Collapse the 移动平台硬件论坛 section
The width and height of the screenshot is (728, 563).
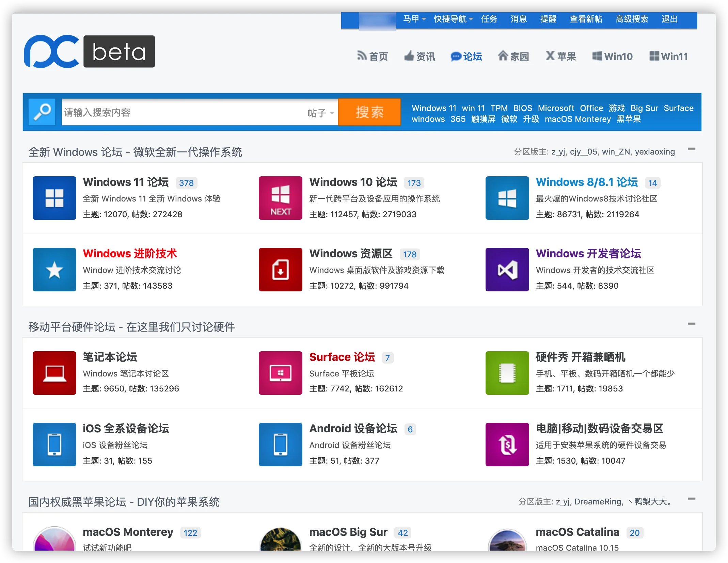(x=691, y=324)
